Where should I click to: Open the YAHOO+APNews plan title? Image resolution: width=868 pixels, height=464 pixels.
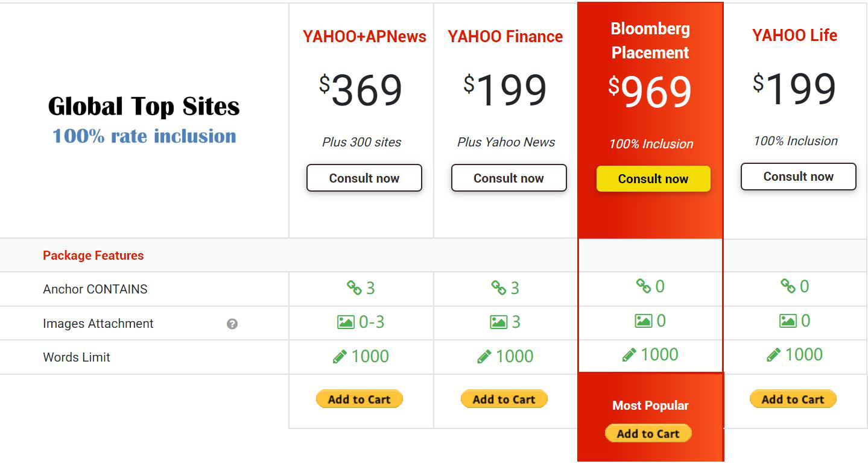click(364, 37)
